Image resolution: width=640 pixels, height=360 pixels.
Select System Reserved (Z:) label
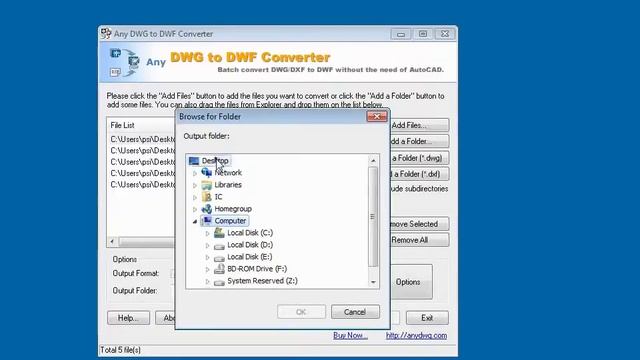[x=262, y=281]
